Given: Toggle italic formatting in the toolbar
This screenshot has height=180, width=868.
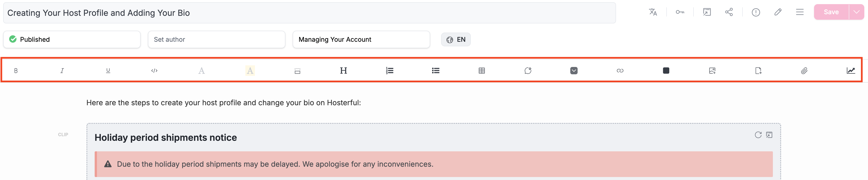Looking at the screenshot, I should pyautogui.click(x=62, y=71).
